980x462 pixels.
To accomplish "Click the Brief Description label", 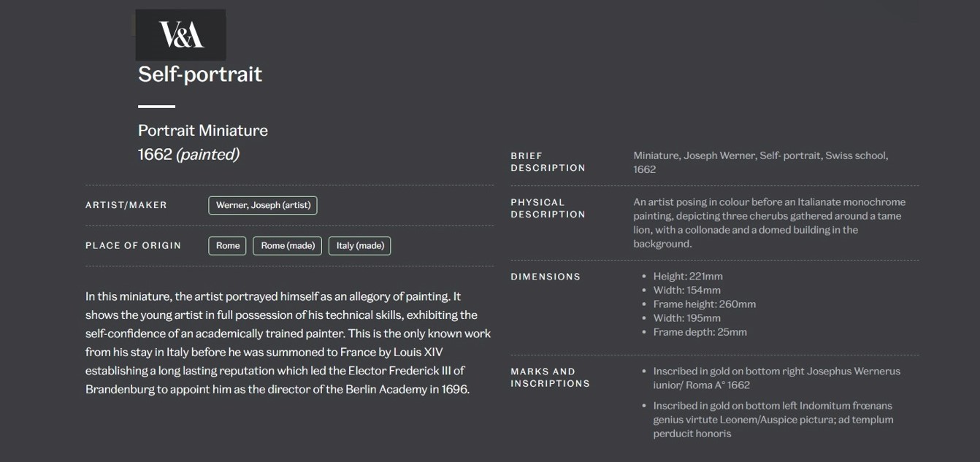I will coord(548,162).
